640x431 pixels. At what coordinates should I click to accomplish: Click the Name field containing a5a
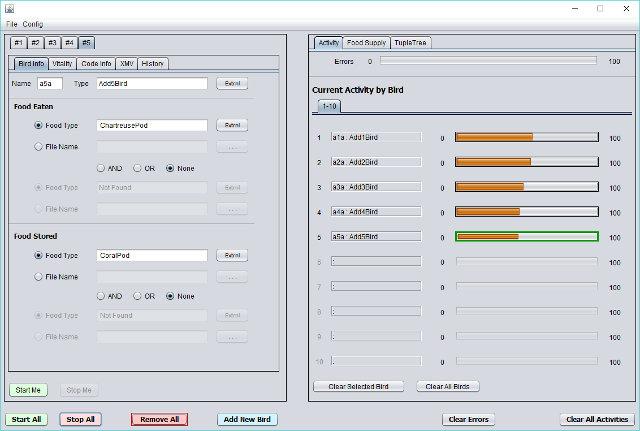point(50,83)
